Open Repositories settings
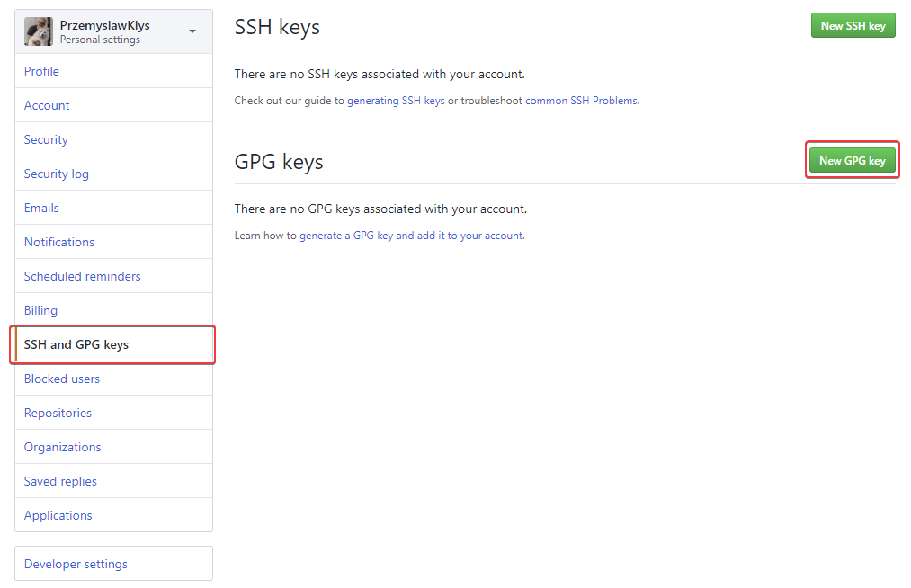 tap(58, 412)
